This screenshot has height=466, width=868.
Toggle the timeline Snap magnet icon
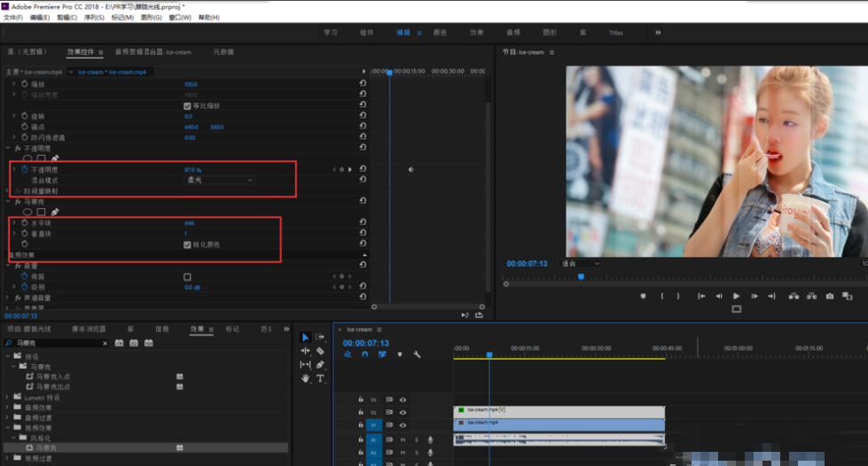pos(364,354)
